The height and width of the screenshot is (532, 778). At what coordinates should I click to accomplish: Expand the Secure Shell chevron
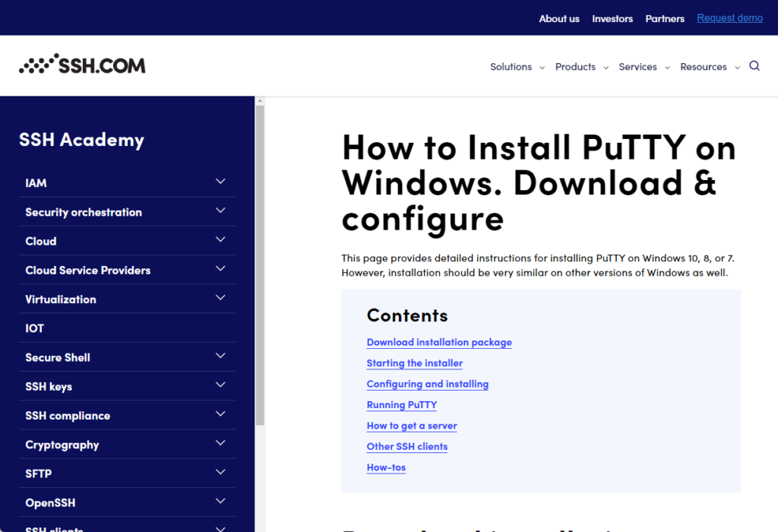(x=220, y=356)
